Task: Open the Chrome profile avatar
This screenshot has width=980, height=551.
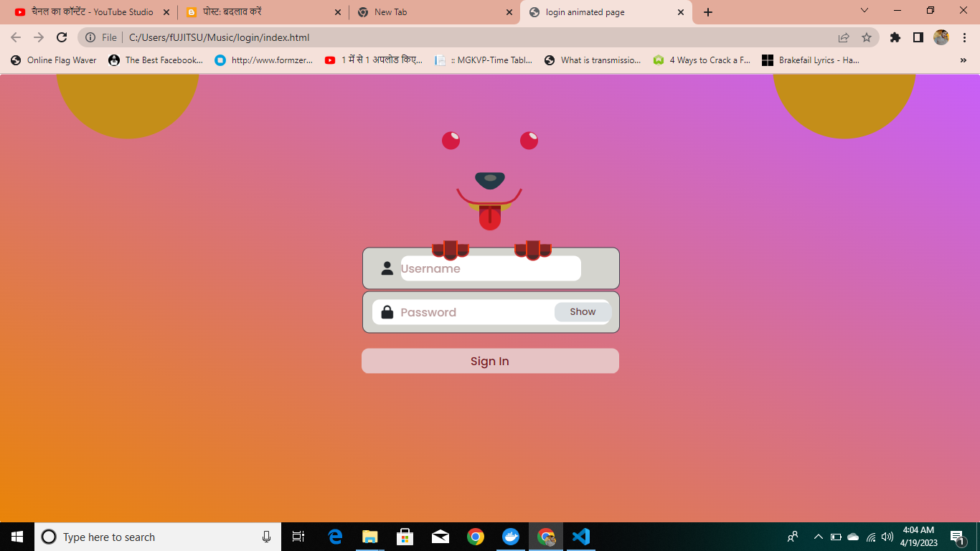Action: coord(941,37)
